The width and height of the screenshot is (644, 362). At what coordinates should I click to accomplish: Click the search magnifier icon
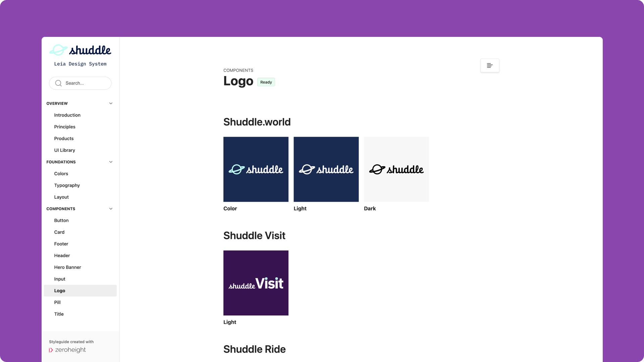58,83
